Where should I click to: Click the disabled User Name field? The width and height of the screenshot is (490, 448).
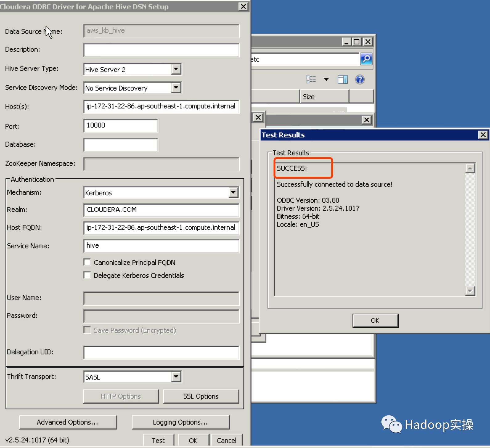[161, 298]
